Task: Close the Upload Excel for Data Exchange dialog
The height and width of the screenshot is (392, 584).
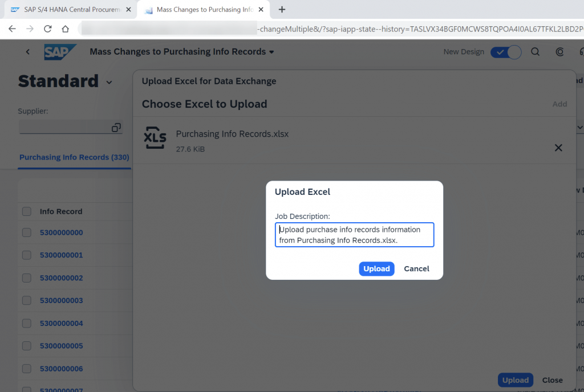Action: (x=552, y=380)
